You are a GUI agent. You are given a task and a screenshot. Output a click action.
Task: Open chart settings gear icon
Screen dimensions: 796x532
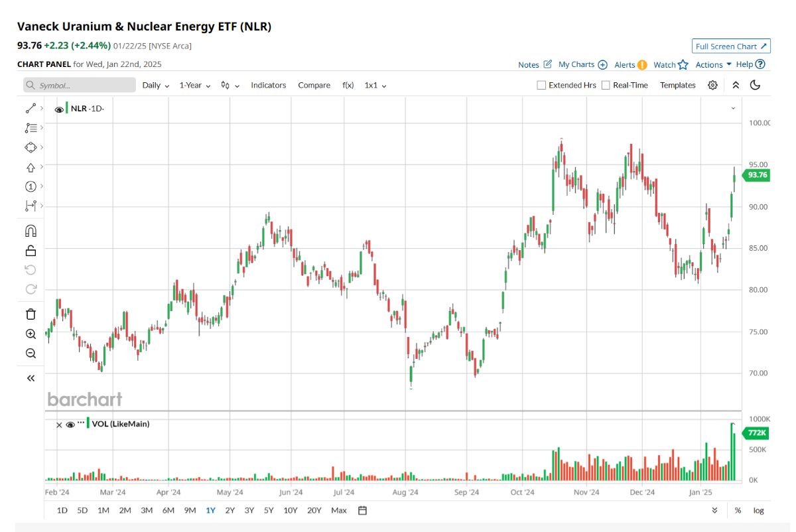pos(712,85)
